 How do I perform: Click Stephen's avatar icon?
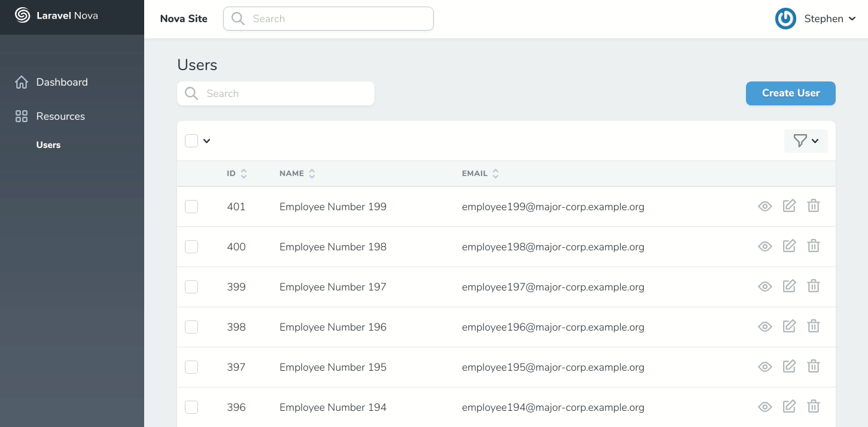pyautogui.click(x=785, y=19)
